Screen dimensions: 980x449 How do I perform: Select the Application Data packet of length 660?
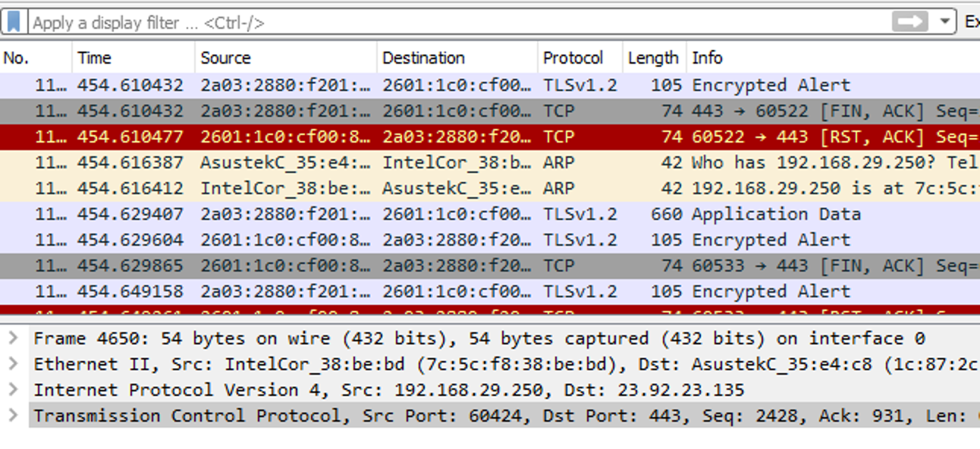(490, 214)
